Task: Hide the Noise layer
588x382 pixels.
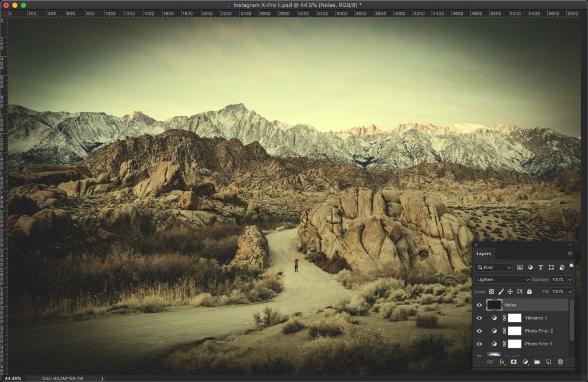Action: point(479,305)
